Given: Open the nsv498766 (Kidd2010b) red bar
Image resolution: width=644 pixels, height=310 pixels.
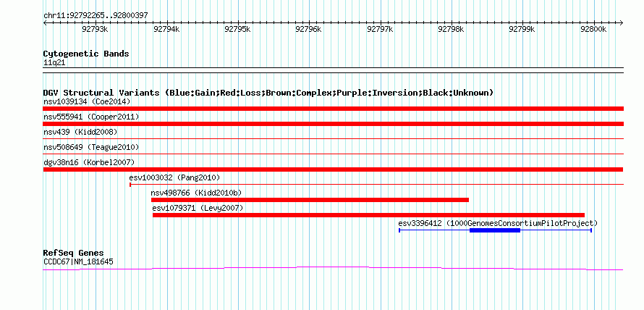Looking at the screenshot, I should tap(310, 200).
